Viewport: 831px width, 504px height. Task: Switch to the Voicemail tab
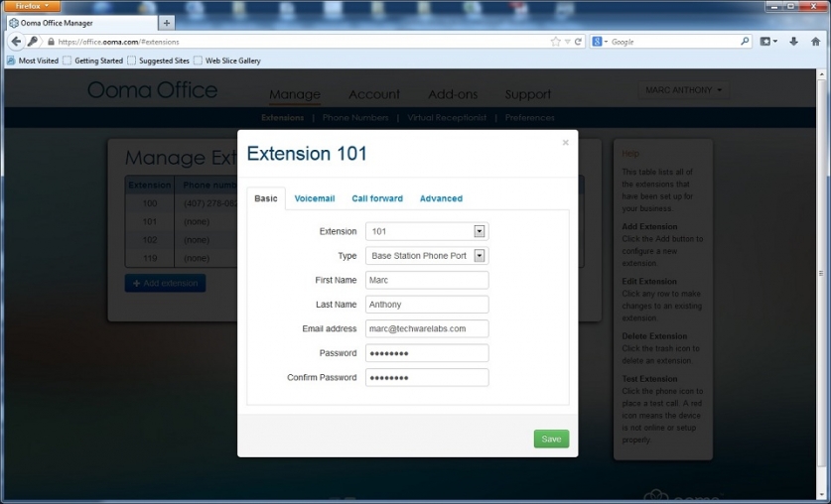(x=315, y=198)
